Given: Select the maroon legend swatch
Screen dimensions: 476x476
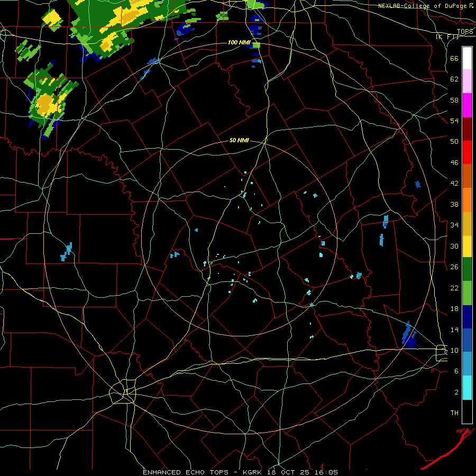Looking at the screenshot, I should click(467, 129).
